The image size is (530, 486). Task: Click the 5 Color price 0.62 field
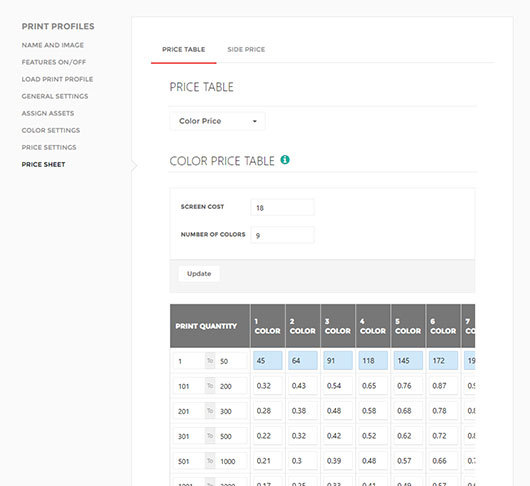coord(408,436)
